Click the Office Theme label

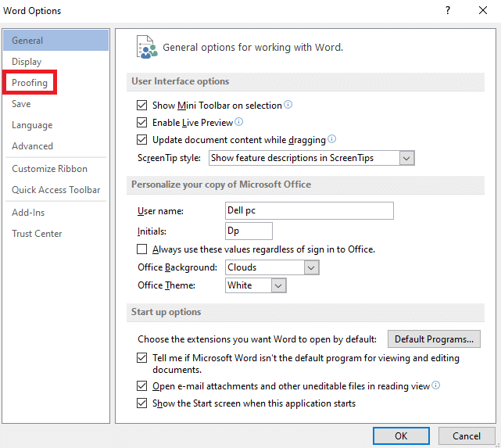[166, 285]
